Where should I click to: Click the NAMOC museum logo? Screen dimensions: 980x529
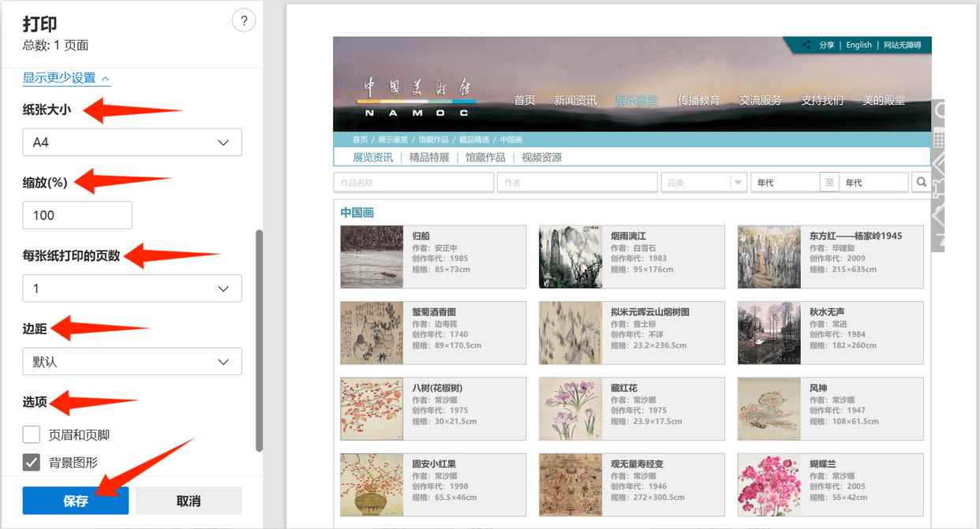(x=416, y=96)
